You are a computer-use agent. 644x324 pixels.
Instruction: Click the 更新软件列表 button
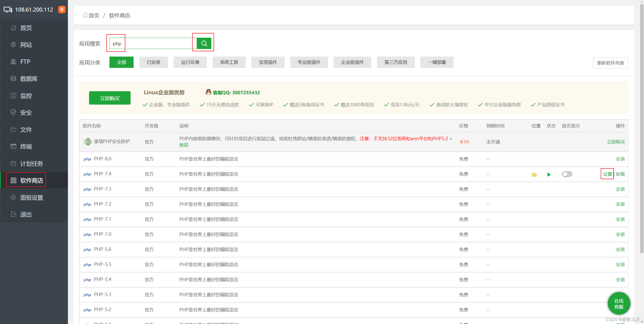point(611,63)
